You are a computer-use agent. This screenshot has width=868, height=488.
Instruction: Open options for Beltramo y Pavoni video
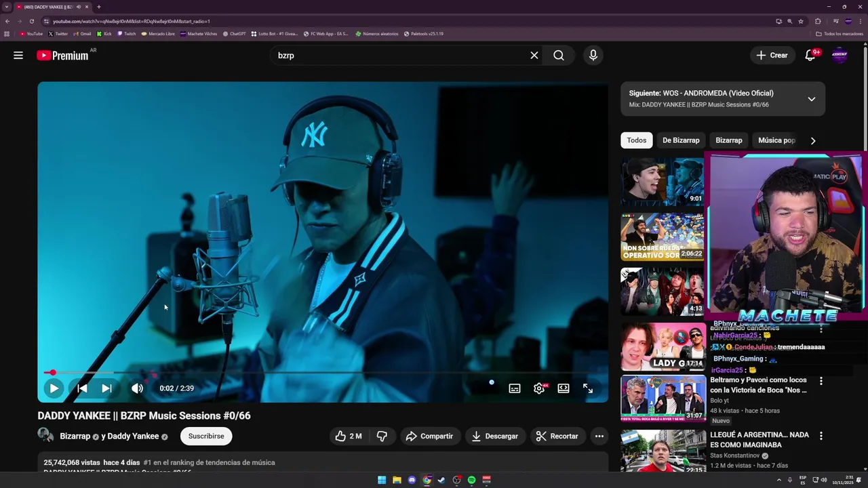tap(821, 381)
